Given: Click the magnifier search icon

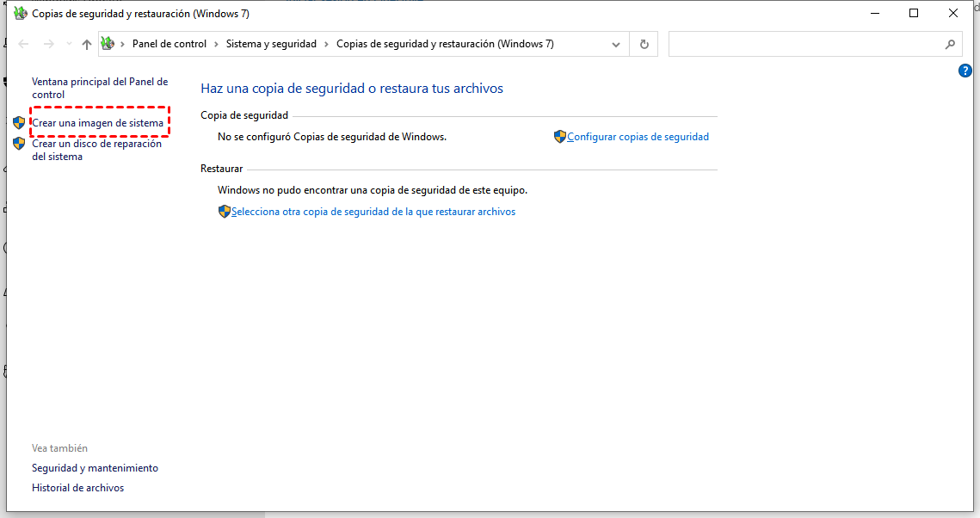Looking at the screenshot, I should pyautogui.click(x=950, y=45).
